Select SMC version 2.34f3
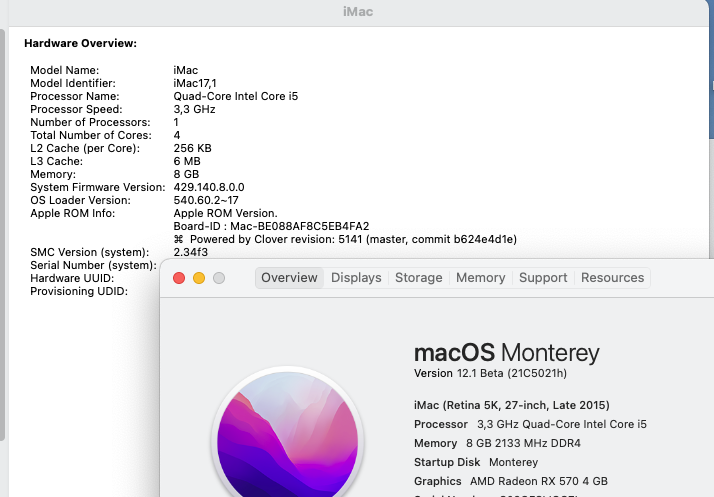714x497 pixels. point(191,252)
